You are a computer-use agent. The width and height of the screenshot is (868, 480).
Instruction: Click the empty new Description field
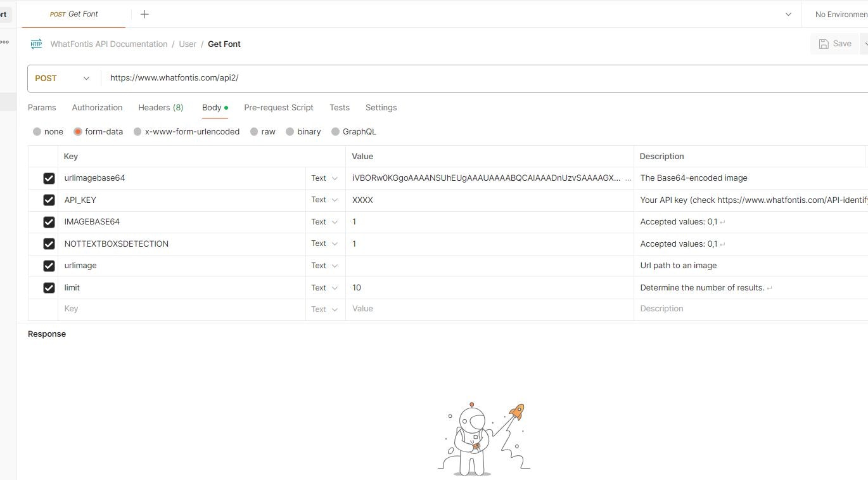coord(750,309)
